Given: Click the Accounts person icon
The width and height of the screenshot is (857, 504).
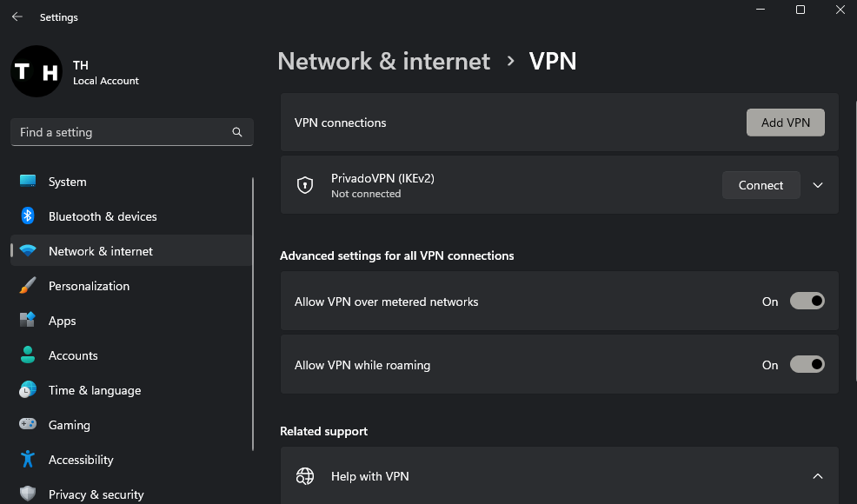Looking at the screenshot, I should pyautogui.click(x=28, y=355).
